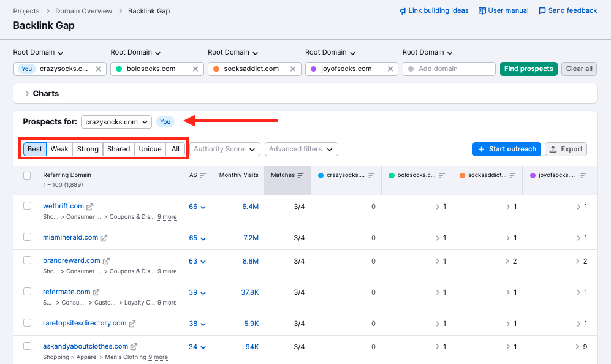611x364 pixels.
Task: Open external link icon for askandyaboutclothes.com
Action: click(134, 346)
